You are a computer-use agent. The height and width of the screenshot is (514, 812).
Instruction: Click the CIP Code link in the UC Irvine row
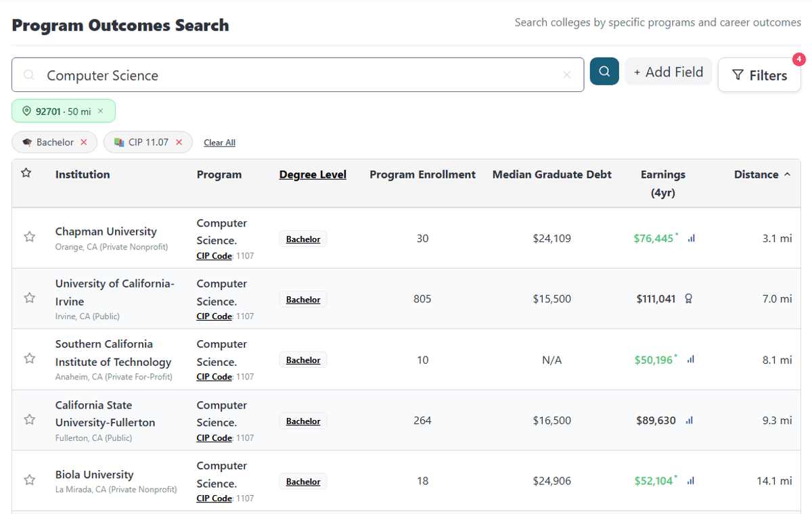click(215, 316)
